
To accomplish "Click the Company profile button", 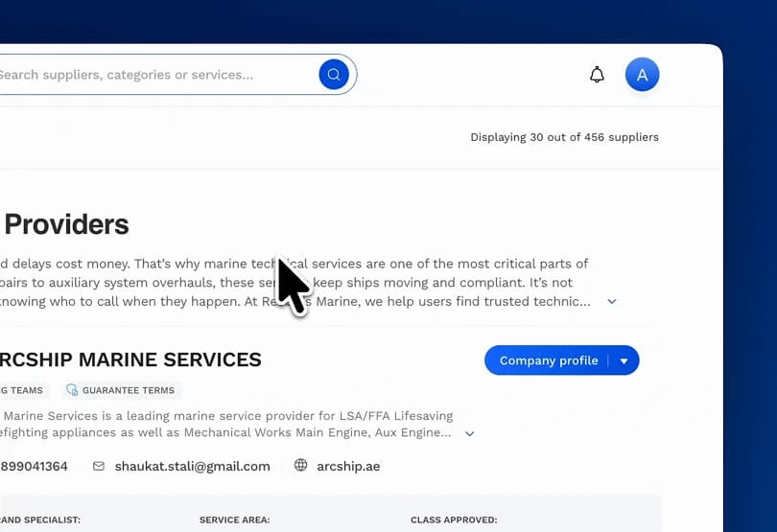I will (549, 360).
